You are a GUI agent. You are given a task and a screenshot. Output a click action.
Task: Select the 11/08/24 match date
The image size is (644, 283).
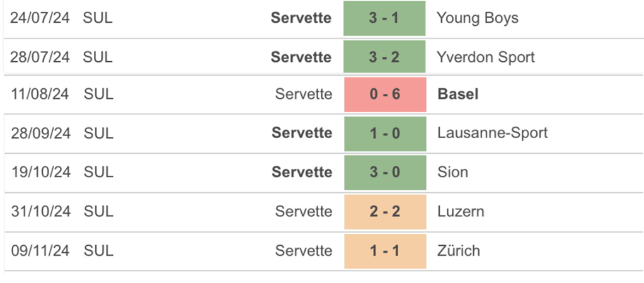coord(40,95)
